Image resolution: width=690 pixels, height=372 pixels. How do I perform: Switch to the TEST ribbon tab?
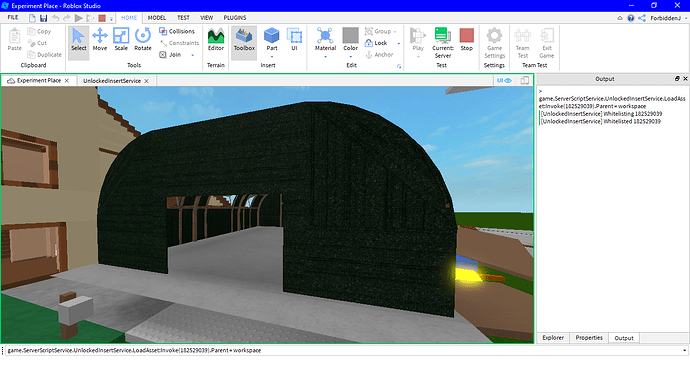[183, 18]
